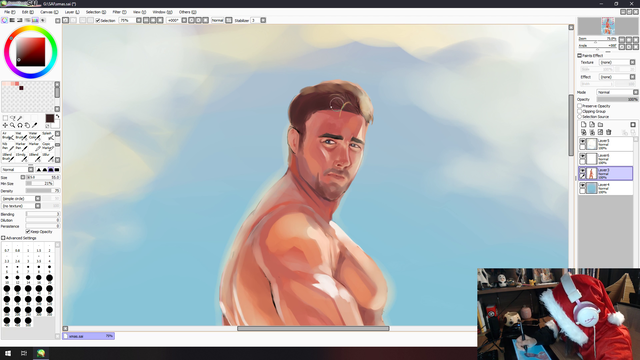Select the rotate view tool
The width and height of the screenshot is (640, 360).
point(20,125)
